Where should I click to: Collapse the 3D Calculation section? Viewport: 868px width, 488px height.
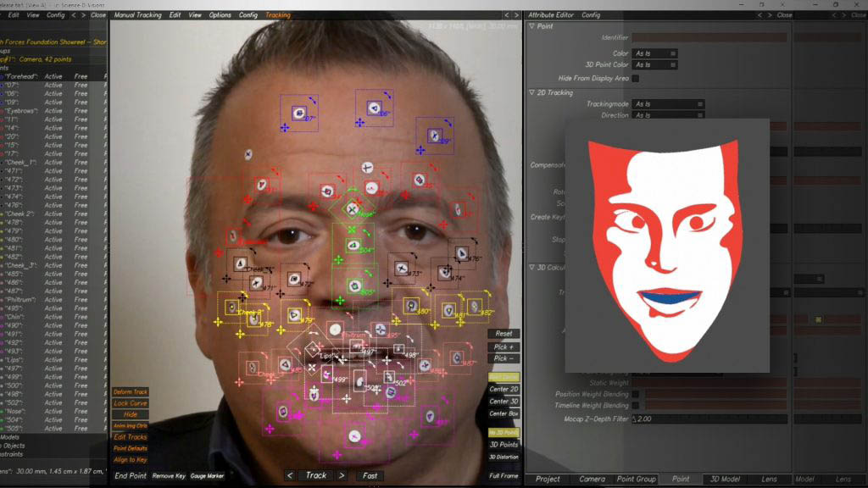tap(532, 267)
